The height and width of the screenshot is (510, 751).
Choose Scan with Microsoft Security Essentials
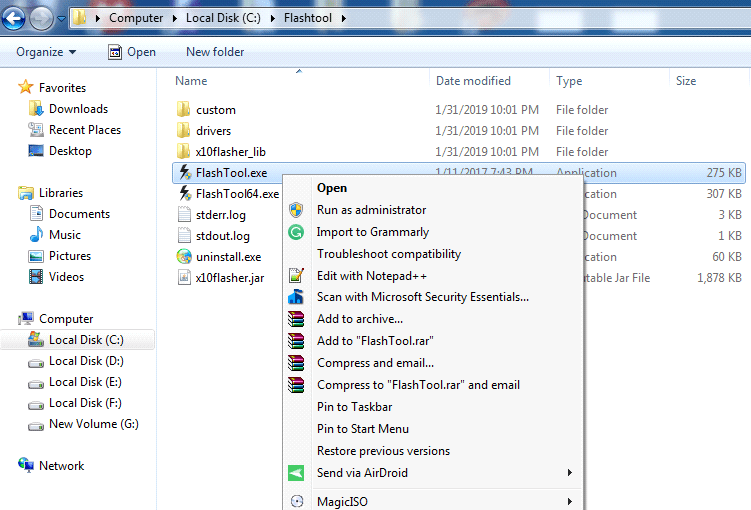(x=433, y=297)
